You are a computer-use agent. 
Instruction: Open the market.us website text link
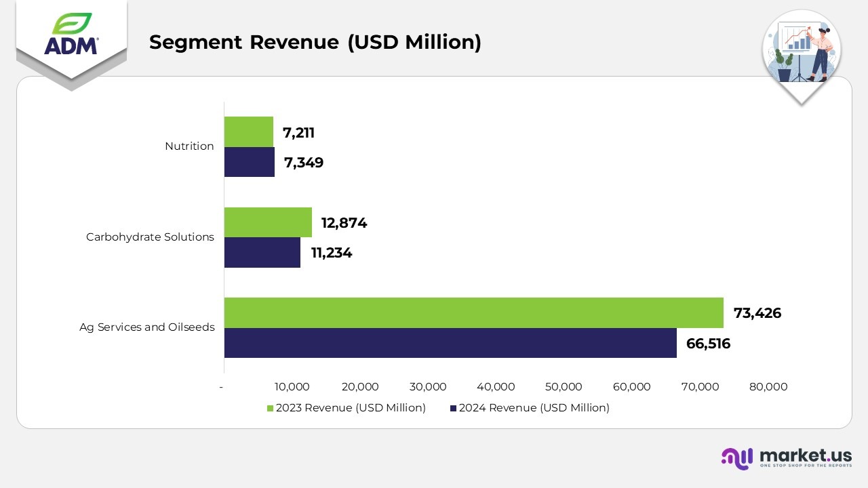[806, 455]
